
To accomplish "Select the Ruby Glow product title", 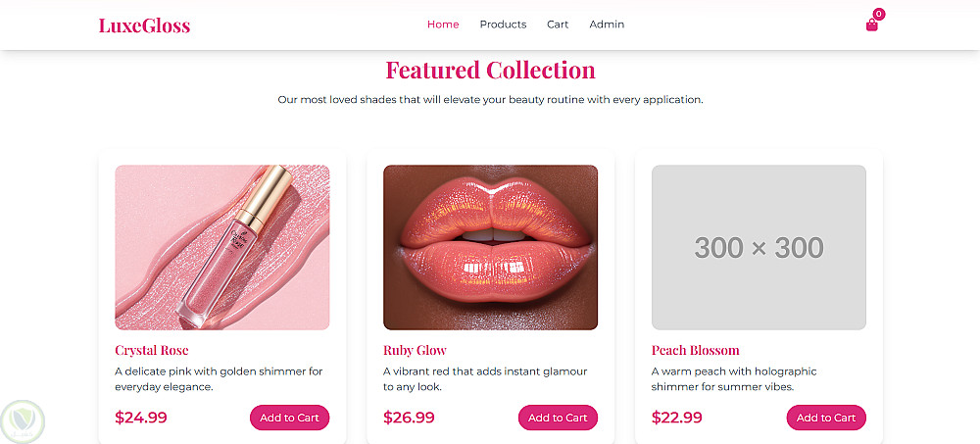I will click(x=415, y=350).
